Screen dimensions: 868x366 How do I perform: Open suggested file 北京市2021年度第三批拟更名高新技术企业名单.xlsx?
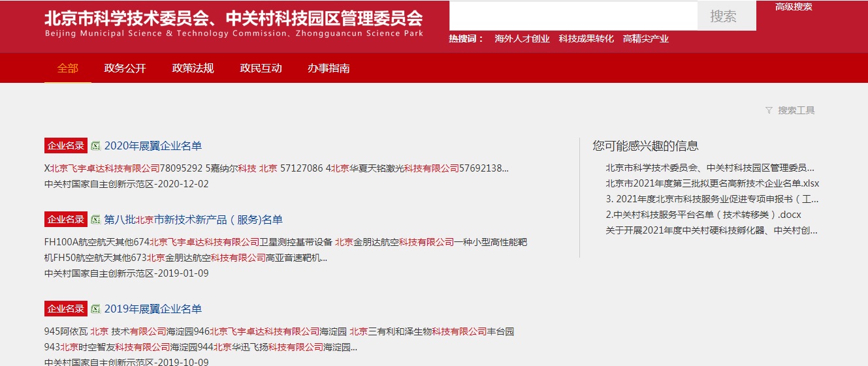point(712,183)
